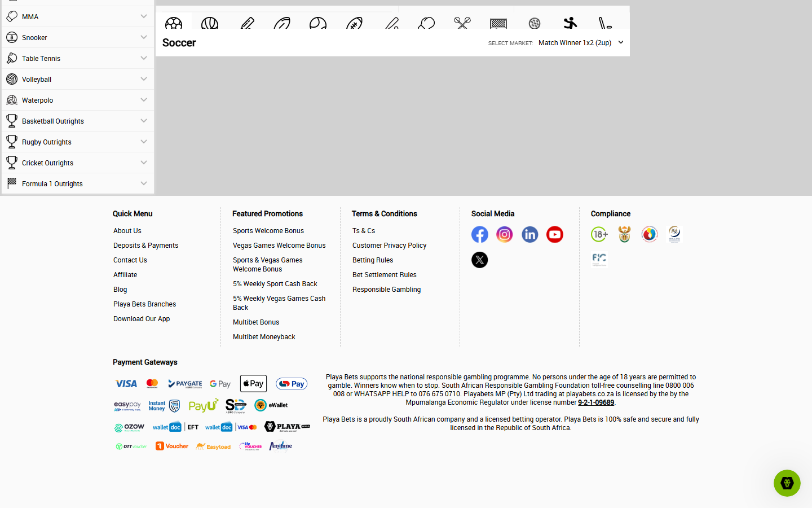
Task: Open the Instagram social media icon
Action: [505, 234]
